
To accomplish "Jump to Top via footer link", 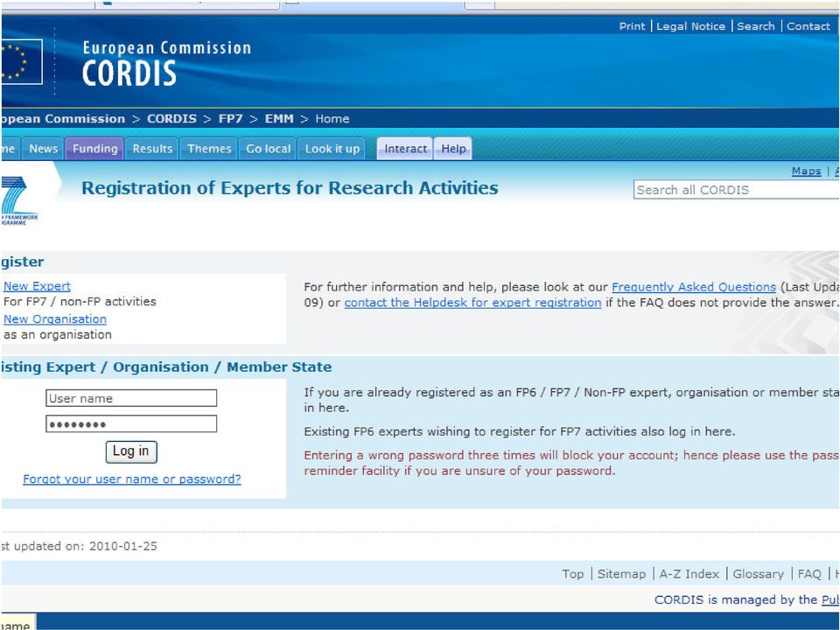I will [x=572, y=574].
